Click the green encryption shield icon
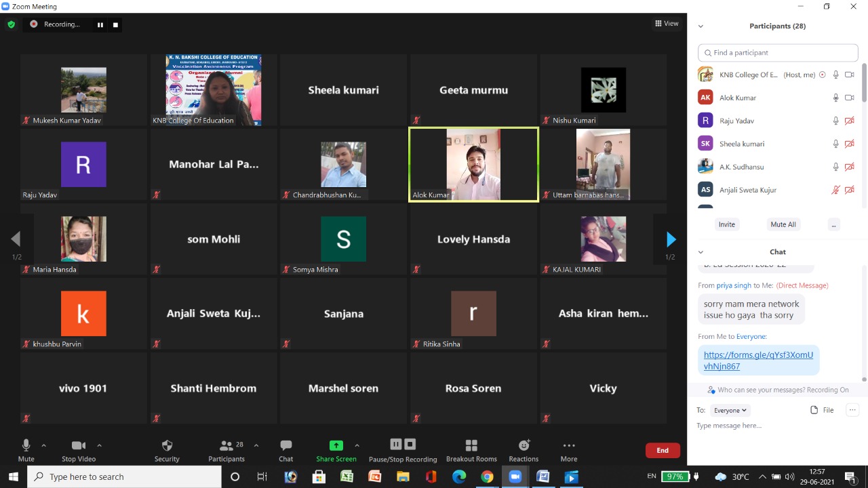Viewport: 868px width, 488px height. (11, 24)
